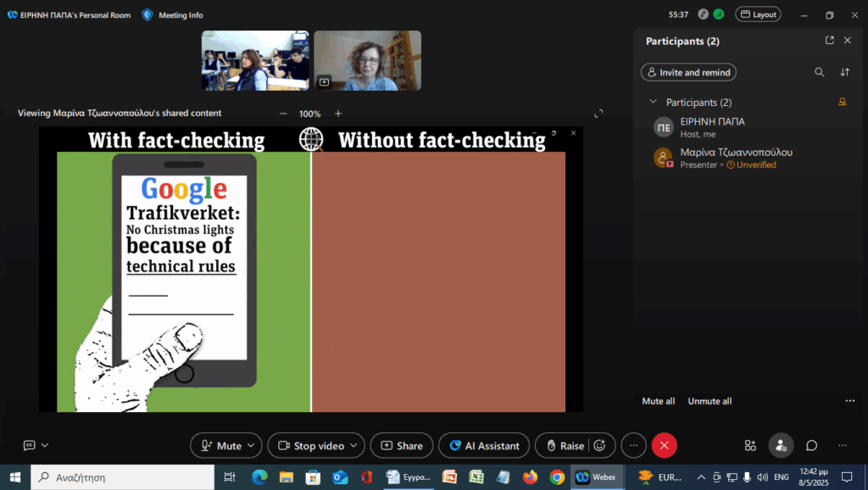Click the Αναζήτηση taskbar search box
This screenshot has height=490, width=868.
122,477
